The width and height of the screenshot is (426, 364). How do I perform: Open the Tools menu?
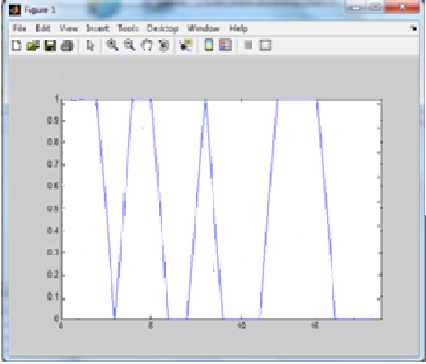tap(128, 28)
